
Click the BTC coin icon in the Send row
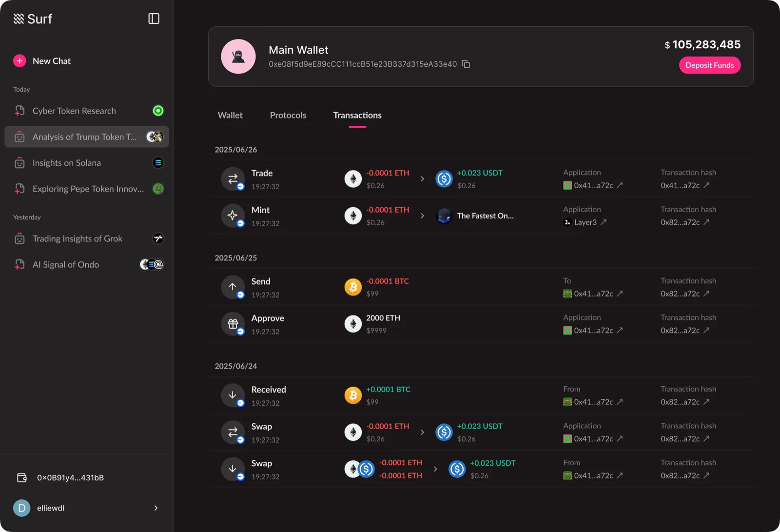point(353,287)
